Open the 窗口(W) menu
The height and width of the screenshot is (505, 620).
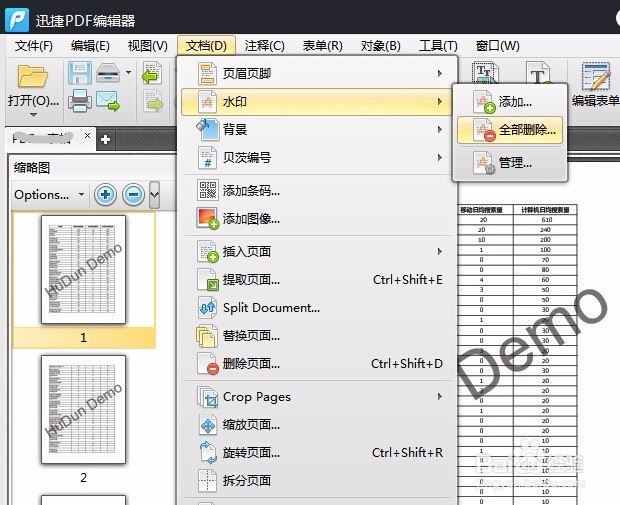tap(497, 46)
